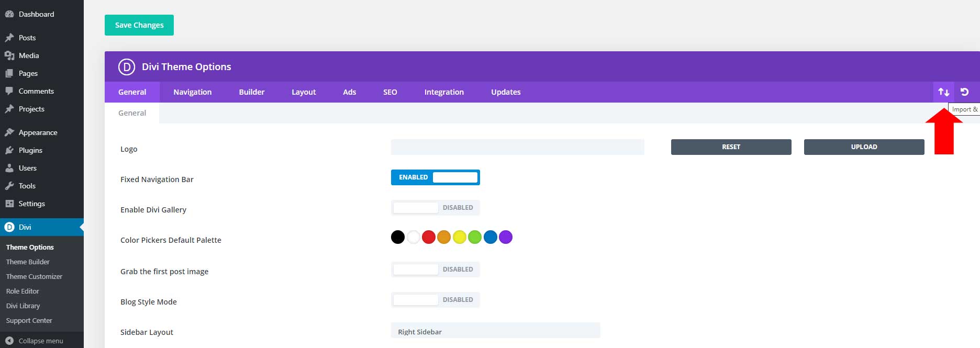Pick the purple palette swatch
Screen dimensions: 980x348
(506, 237)
